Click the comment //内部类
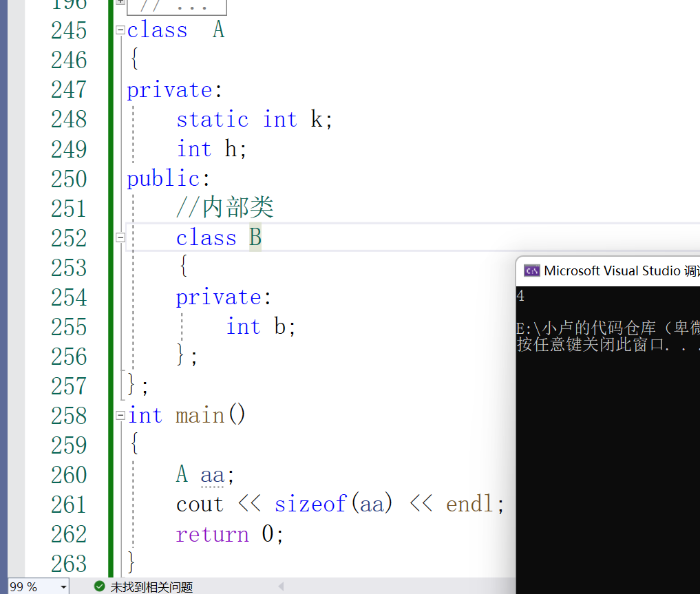 225,207
